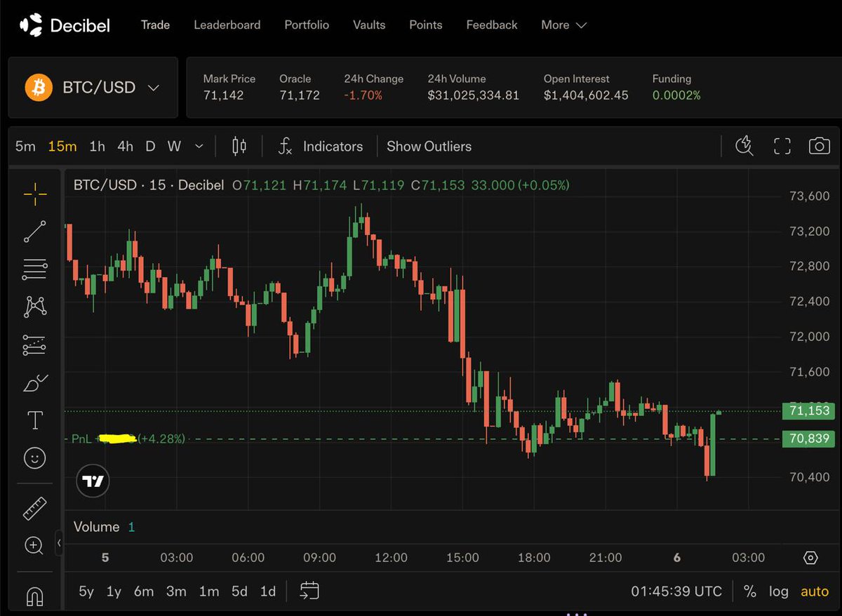This screenshot has height=616, width=842.
Task: Open the quick search icon
Action: [x=744, y=146]
